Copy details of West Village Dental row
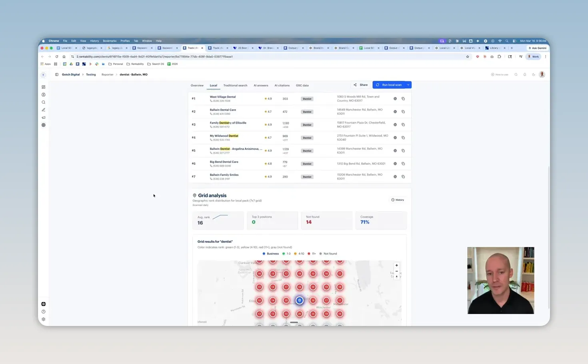 (x=403, y=99)
